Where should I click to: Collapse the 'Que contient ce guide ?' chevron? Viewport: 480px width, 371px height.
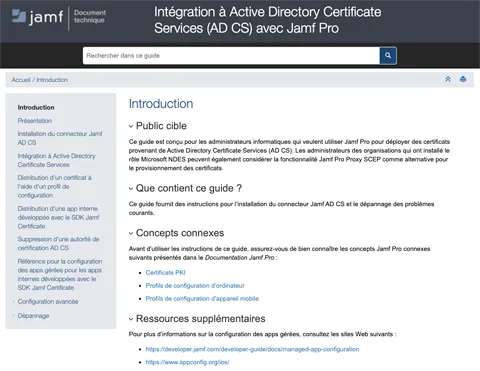point(131,189)
